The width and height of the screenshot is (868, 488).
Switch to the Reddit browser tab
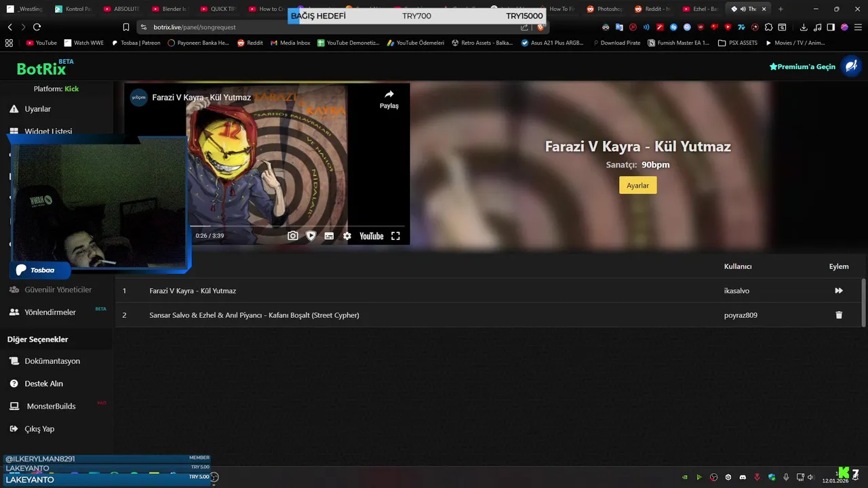point(653,9)
